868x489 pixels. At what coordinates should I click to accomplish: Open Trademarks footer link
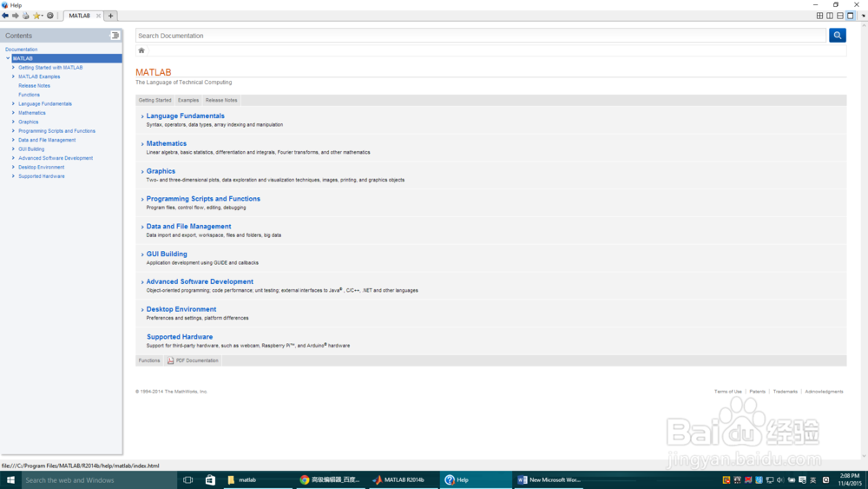coord(786,392)
